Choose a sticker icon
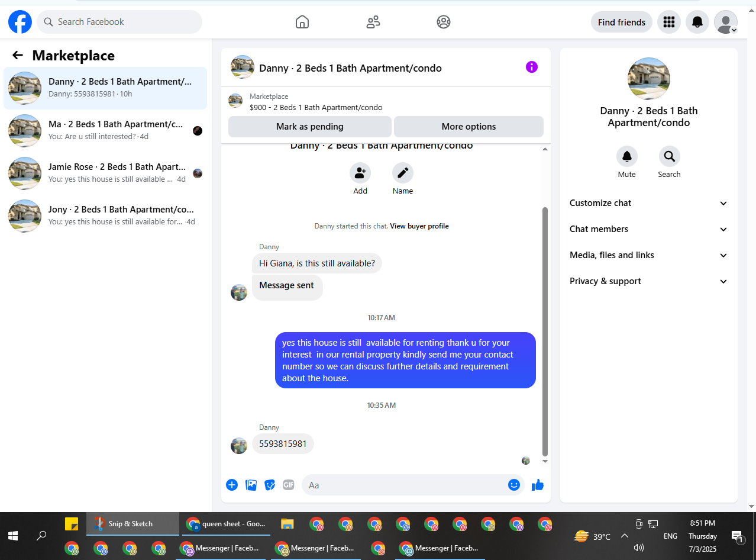 pos(270,485)
